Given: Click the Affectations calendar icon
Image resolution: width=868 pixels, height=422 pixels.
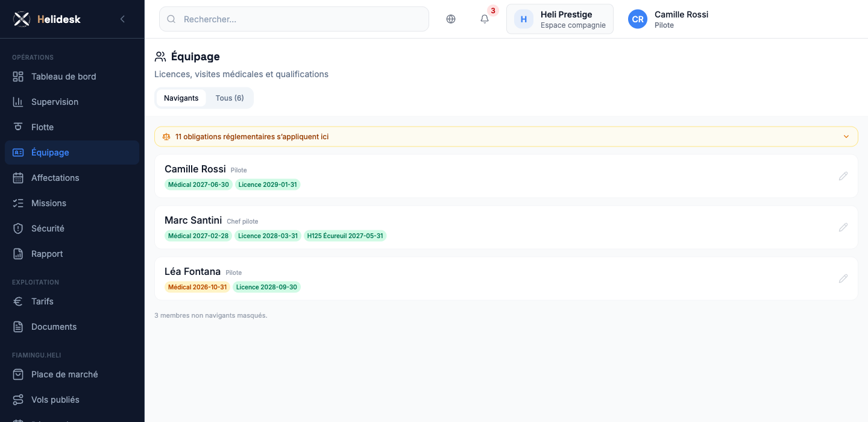Looking at the screenshot, I should point(18,178).
